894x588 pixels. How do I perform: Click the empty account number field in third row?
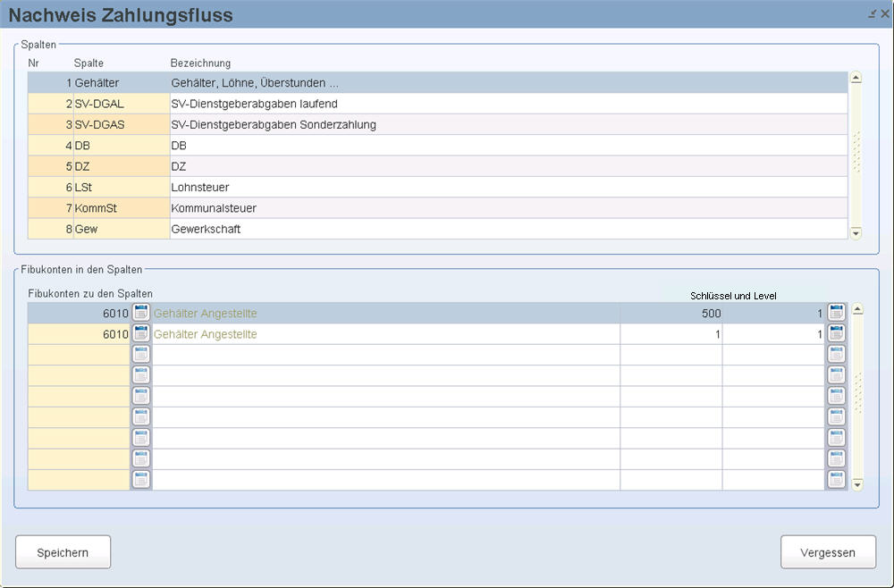(x=79, y=354)
